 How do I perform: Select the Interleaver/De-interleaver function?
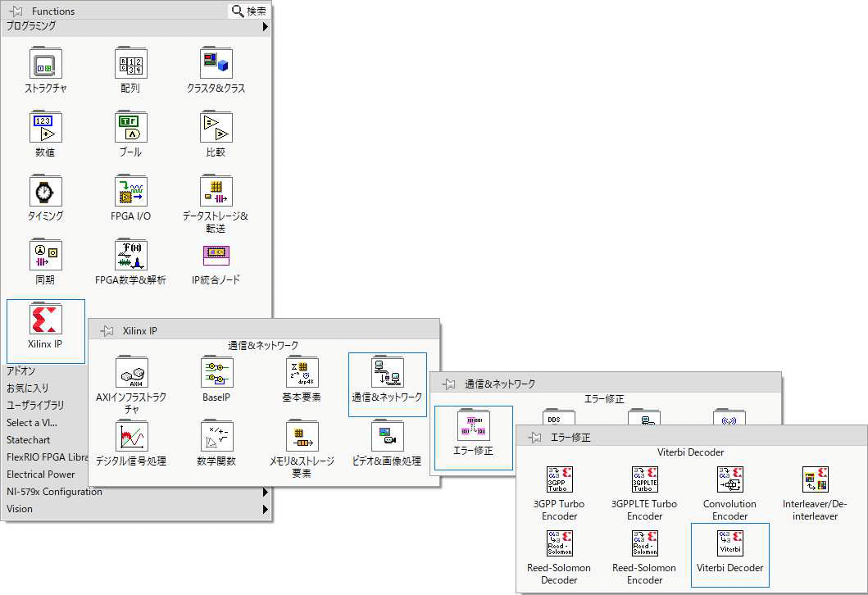[x=814, y=479]
